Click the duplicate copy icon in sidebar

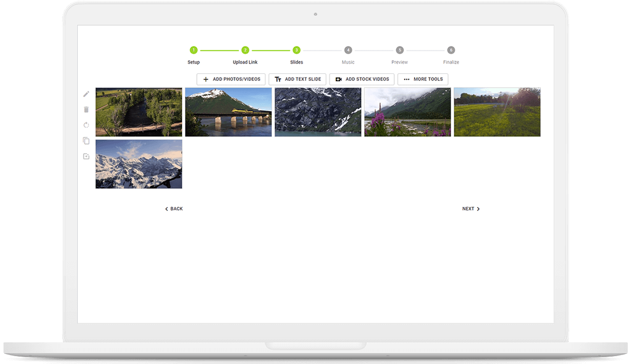point(86,141)
